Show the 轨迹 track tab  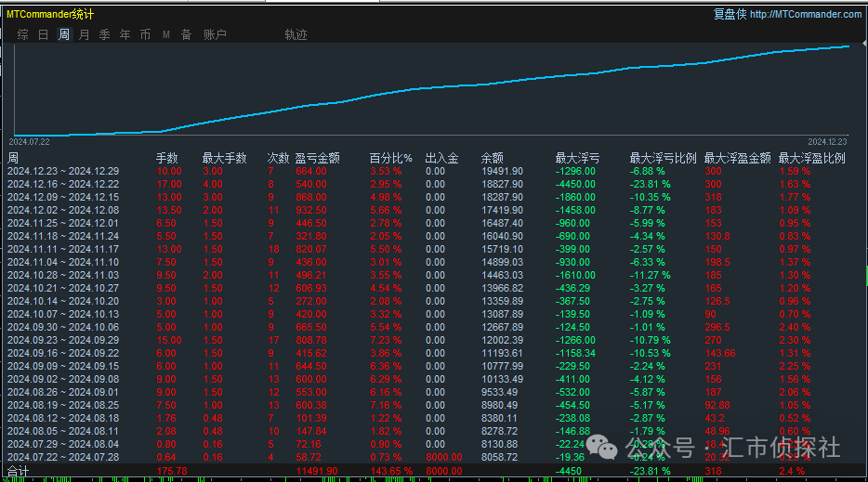(296, 35)
